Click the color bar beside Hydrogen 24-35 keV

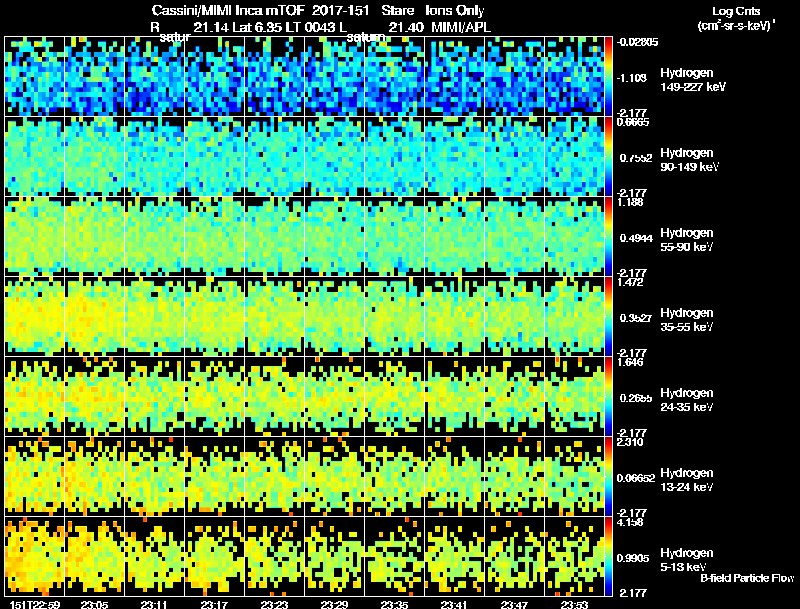(608, 397)
